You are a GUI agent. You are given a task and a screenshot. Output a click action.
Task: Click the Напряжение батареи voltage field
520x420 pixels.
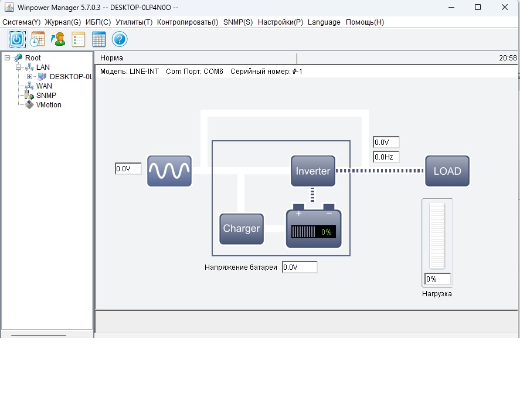(300, 267)
